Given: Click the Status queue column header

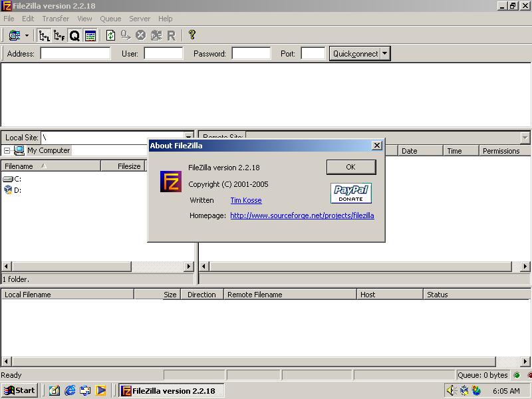Looking at the screenshot, I should click(476, 295).
